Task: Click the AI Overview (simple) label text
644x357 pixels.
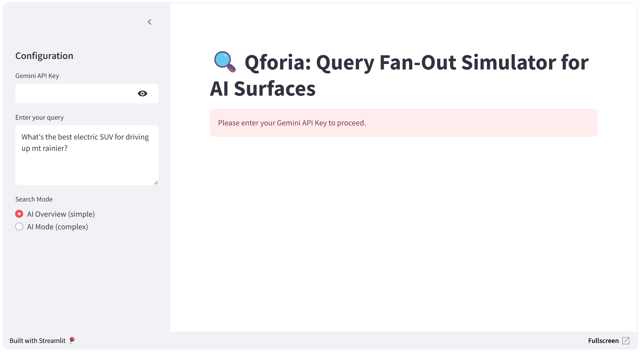Action: (x=61, y=214)
